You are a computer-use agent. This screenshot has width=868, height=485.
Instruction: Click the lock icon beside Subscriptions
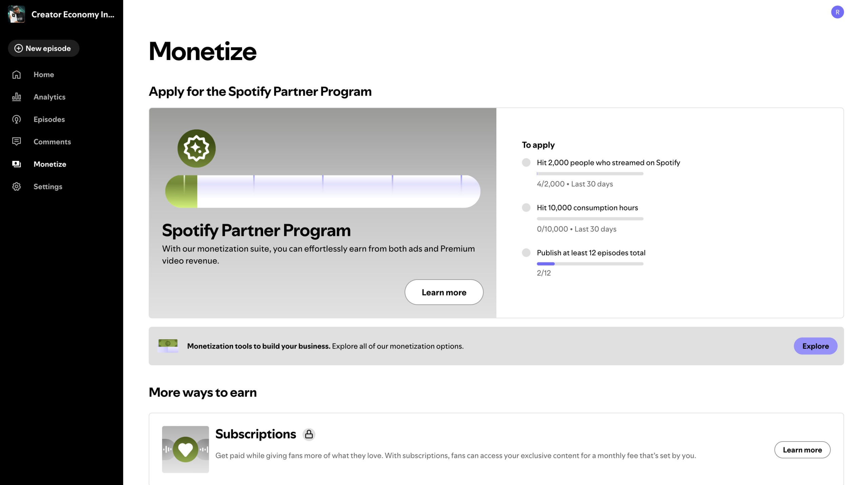[309, 434]
